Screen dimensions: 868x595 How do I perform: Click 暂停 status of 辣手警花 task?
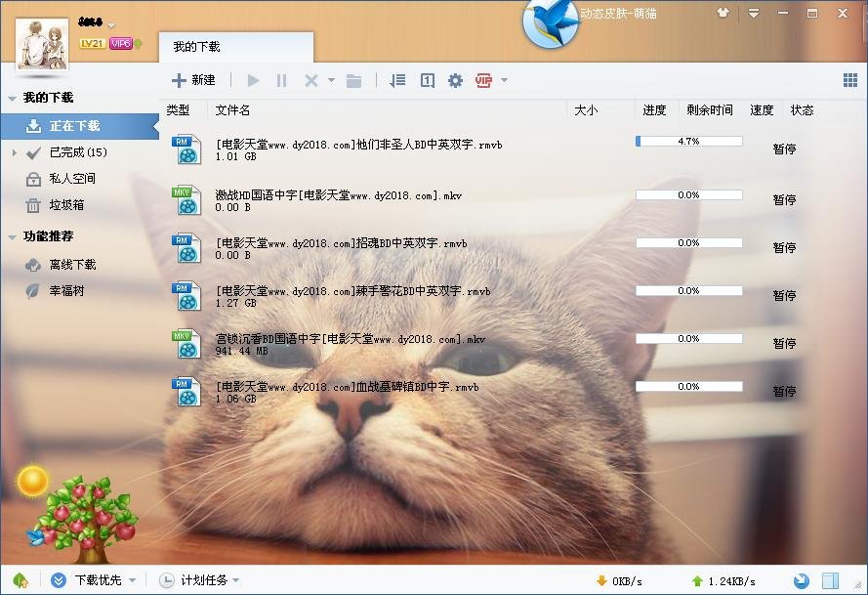coord(784,296)
